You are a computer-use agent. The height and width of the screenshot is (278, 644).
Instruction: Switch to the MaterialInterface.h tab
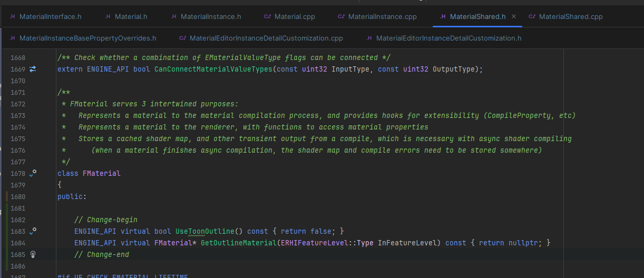click(45, 16)
